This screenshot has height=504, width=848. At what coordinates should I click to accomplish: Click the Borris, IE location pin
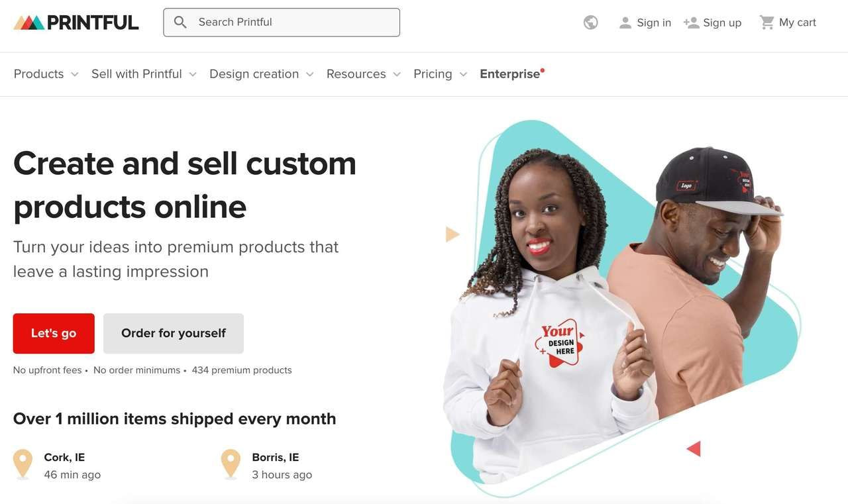point(231,464)
